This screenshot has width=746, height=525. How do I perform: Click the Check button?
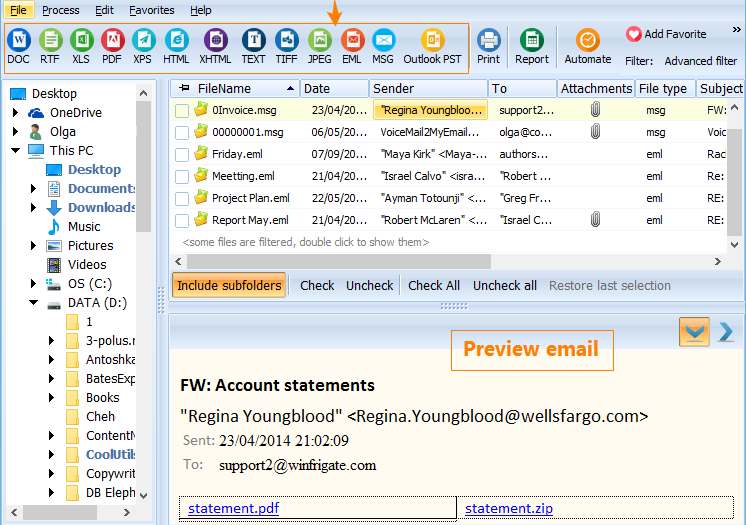point(317,286)
